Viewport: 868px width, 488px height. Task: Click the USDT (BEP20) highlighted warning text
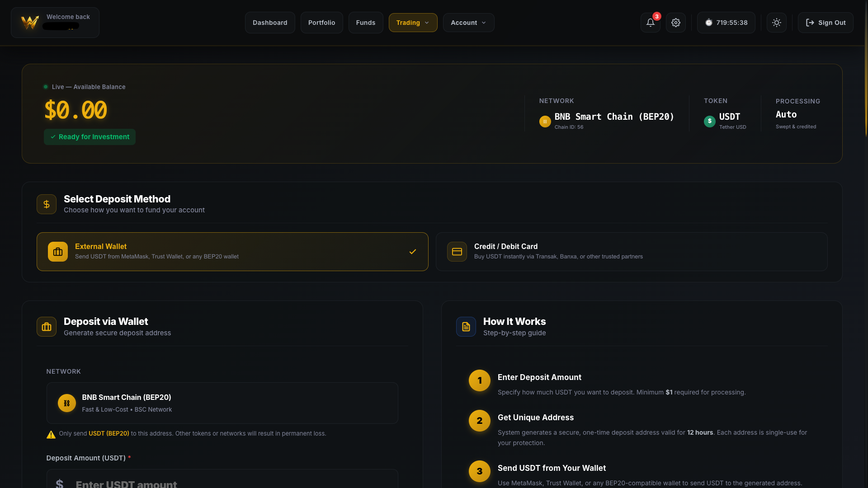tap(108, 433)
